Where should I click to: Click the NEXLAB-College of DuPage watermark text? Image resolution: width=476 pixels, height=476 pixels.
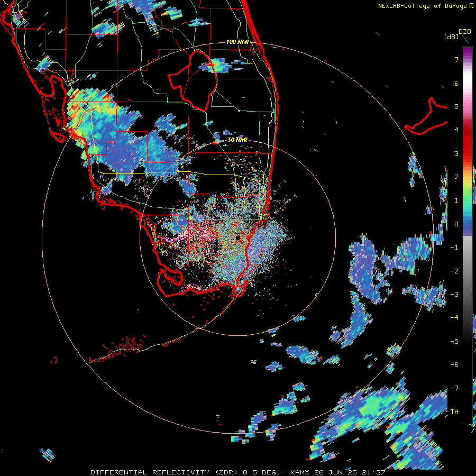tap(425, 6)
